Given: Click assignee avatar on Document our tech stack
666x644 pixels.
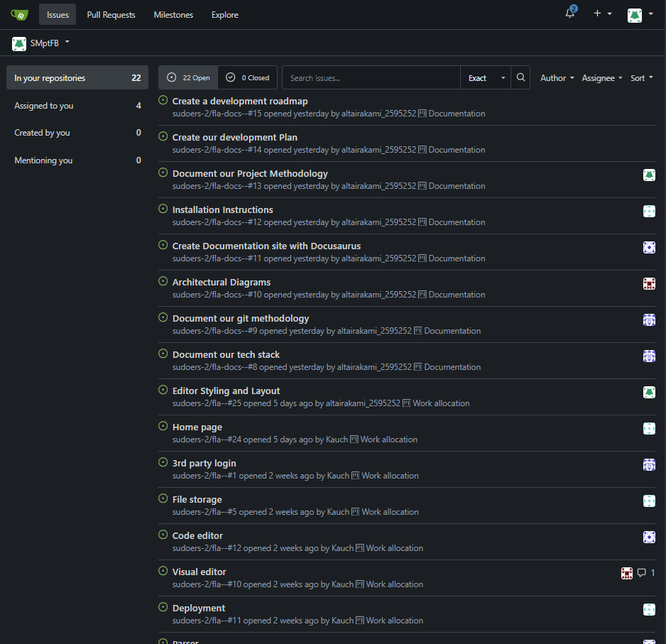Looking at the screenshot, I should 649,356.
